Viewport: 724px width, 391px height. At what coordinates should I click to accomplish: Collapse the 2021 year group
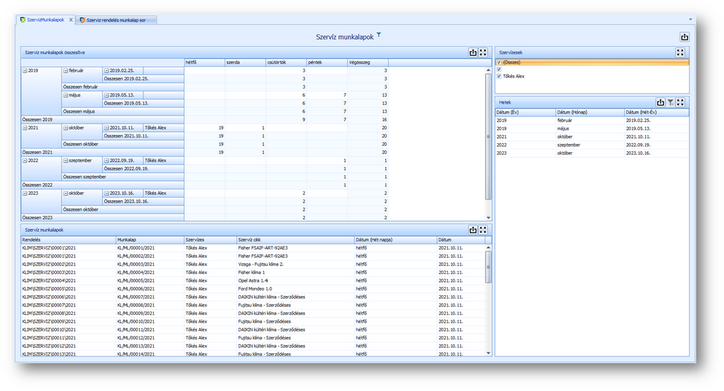pyautogui.click(x=25, y=128)
